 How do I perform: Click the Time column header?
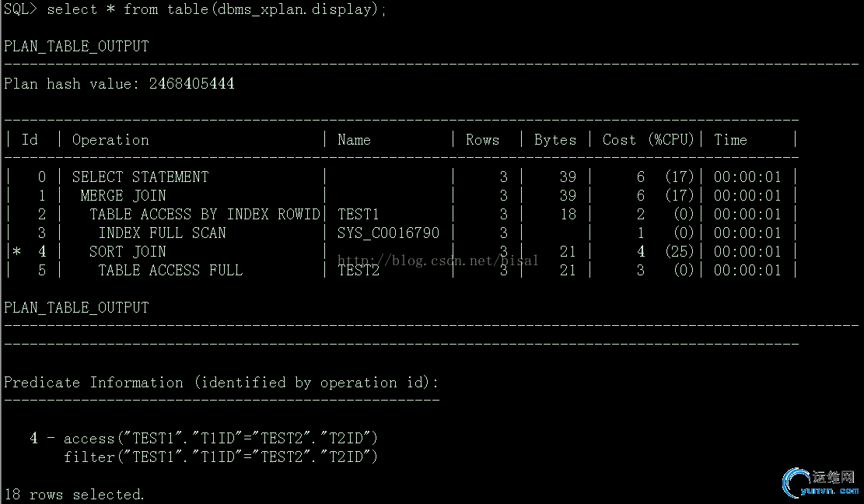tap(730, 140)
